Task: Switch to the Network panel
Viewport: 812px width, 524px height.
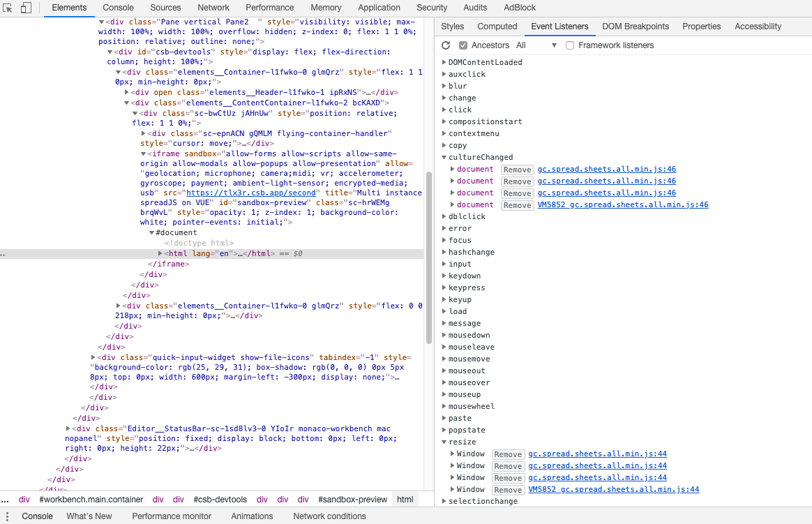Action: pyautogui.click(x=213, y=8)
